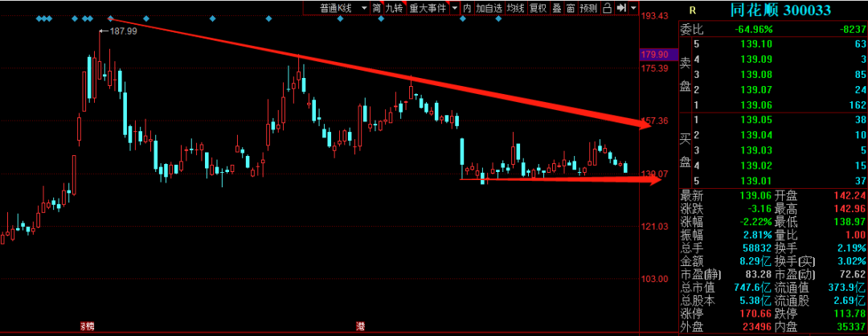This screenshot has width=868, height=336.
Task: Click the rightmost blue event diamond
Action: [498, 18]
